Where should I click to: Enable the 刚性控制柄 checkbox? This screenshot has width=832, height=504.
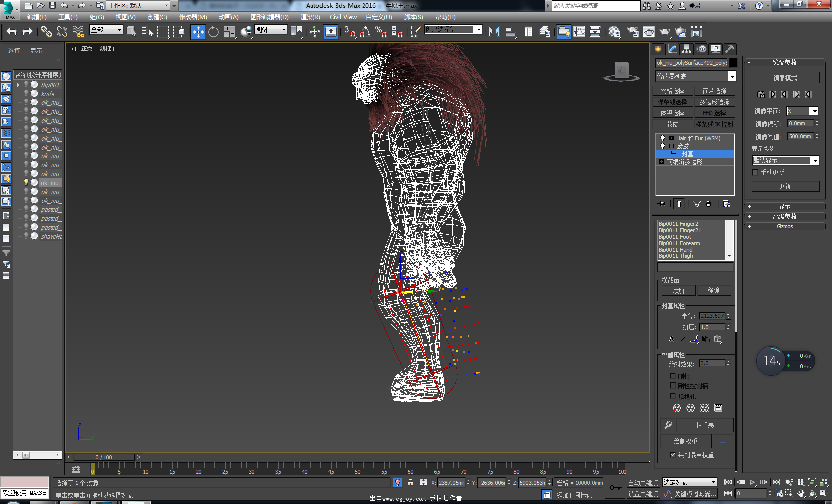click(x=673, y=386)
